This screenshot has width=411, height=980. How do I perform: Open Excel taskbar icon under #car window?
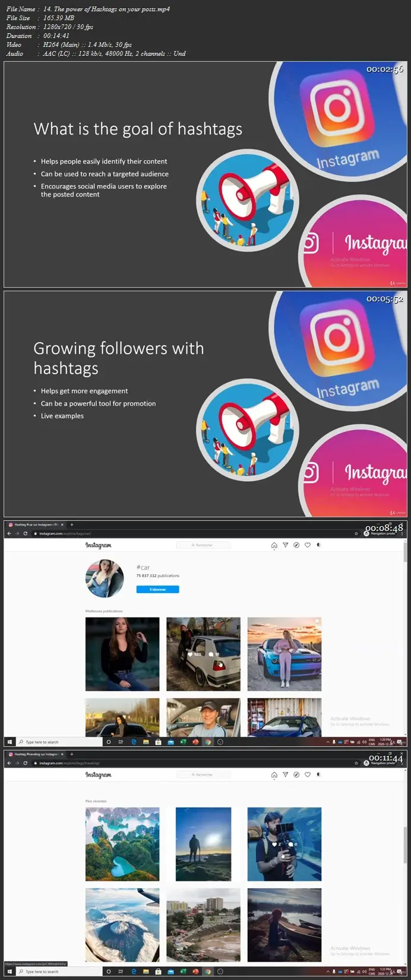point(183,742)
